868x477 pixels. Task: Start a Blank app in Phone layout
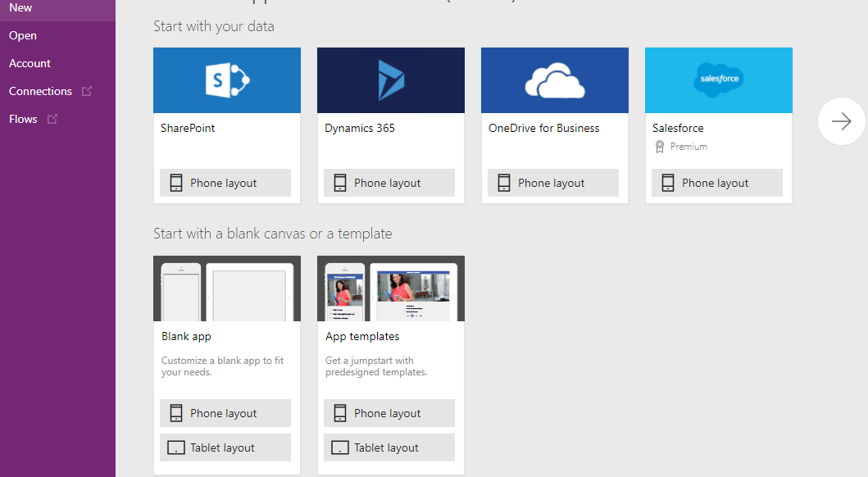(225, 413)
